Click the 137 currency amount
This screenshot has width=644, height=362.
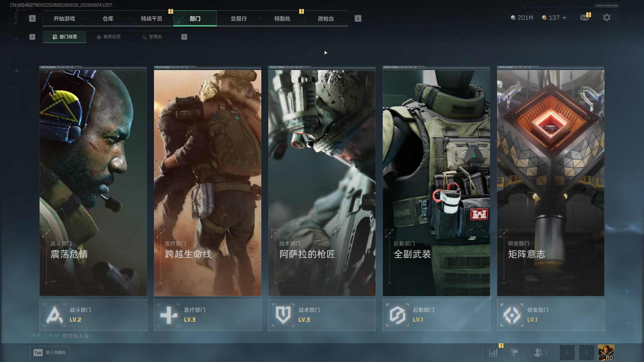click(554, 18)
